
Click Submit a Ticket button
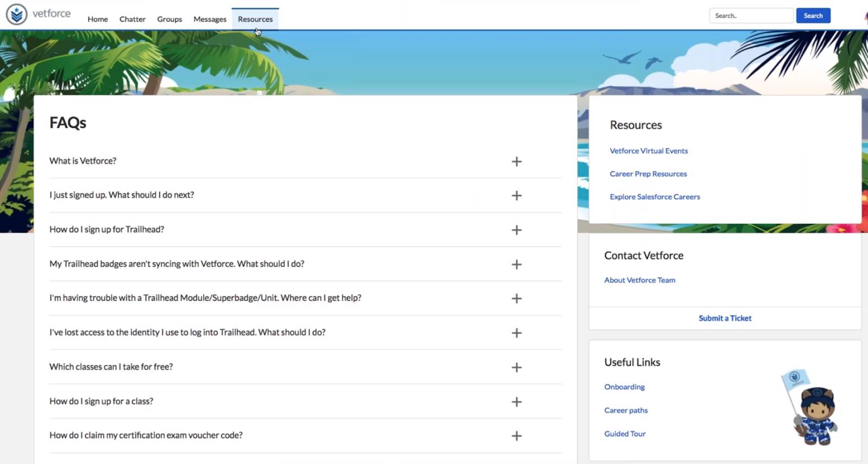(x=725, y=318)
